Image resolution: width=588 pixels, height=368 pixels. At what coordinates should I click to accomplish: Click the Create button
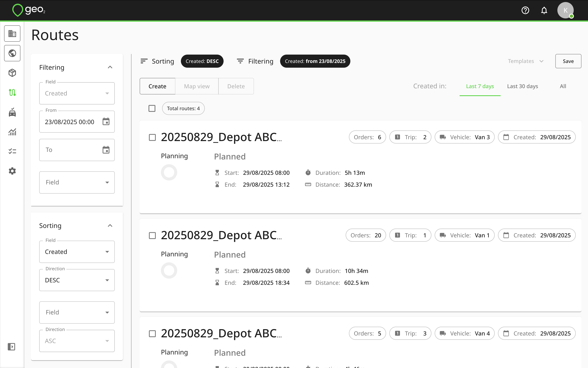click(x=157, y=86)
